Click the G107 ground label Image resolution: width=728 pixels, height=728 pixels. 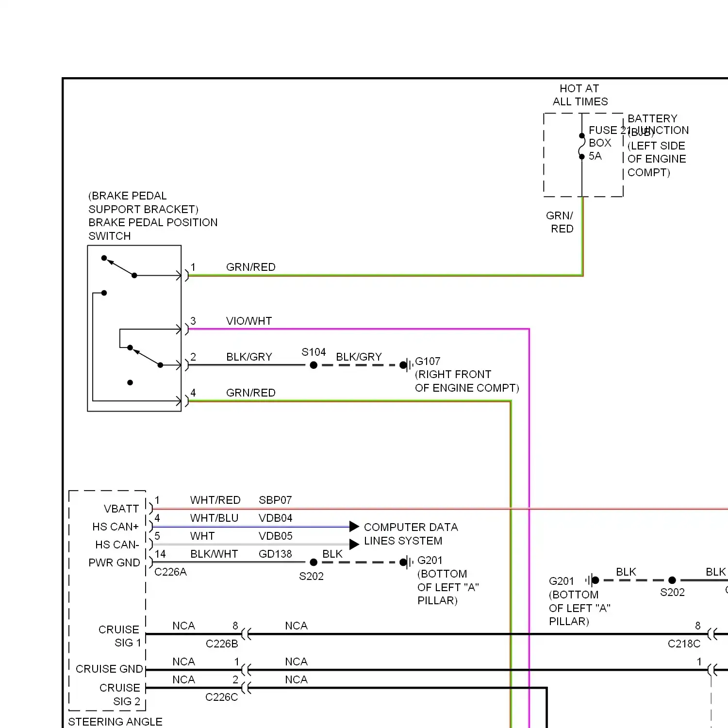428,361
